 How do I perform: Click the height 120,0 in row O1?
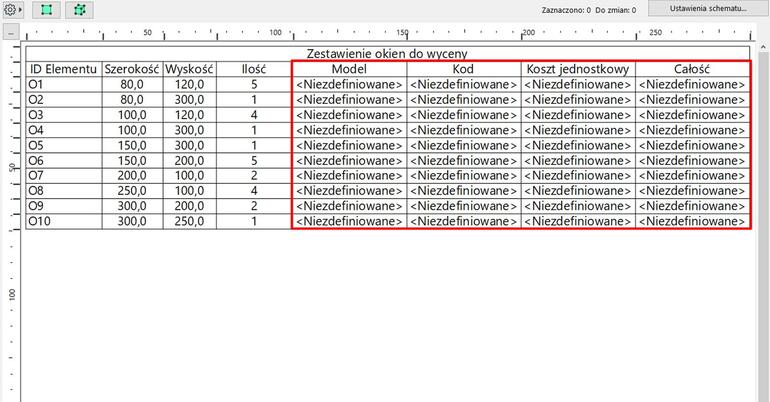(x=190, y=84)
